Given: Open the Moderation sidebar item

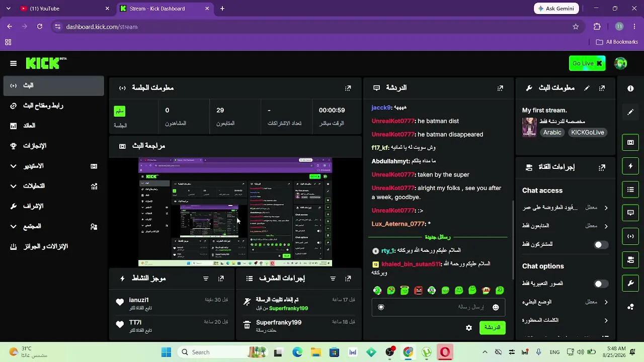Looking at the screenshot, I should pos(53,206).
